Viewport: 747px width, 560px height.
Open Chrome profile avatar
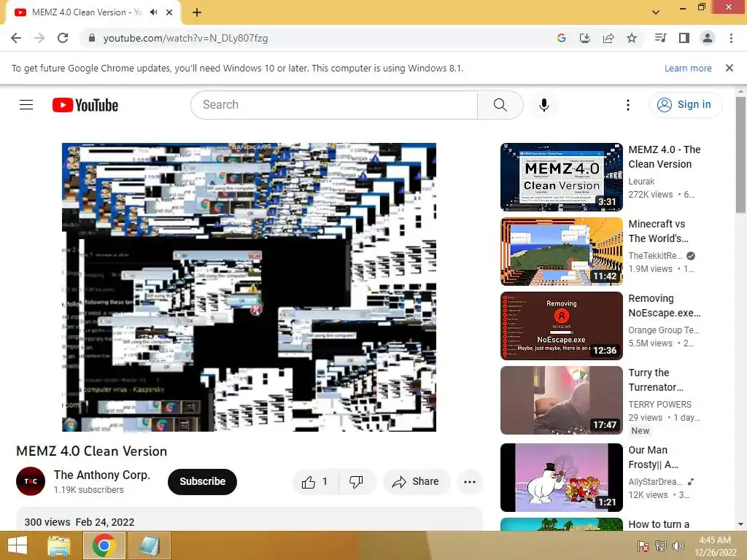[x=708, y=38]
